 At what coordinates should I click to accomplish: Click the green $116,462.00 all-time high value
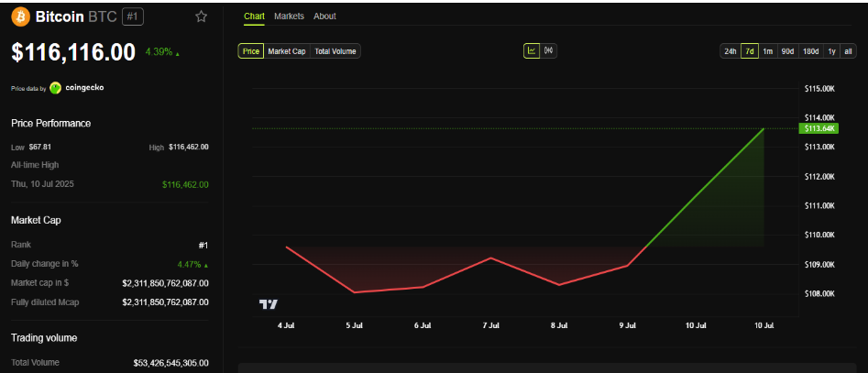point(185,184)
